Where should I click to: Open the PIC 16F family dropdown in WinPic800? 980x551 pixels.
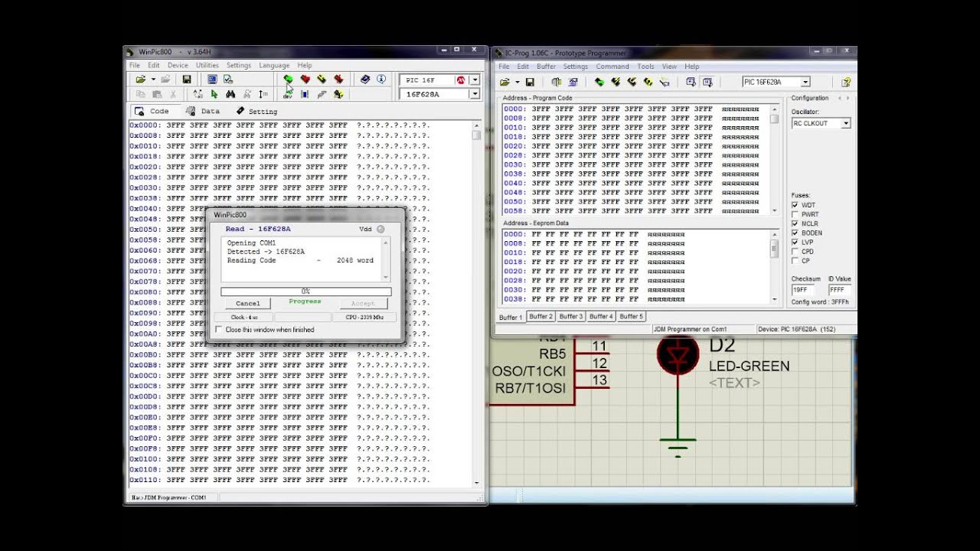(x=475, y=80)
